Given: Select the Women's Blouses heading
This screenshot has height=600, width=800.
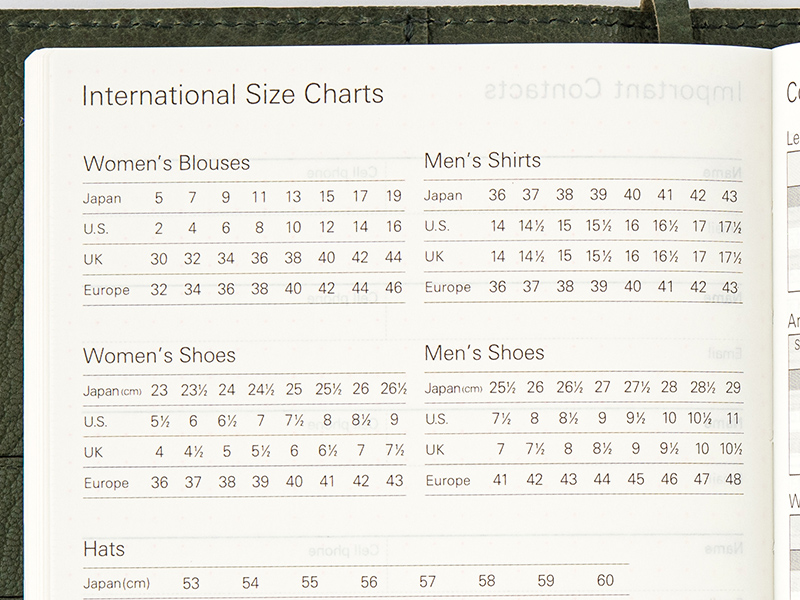Looking at the screenshot, I should pos(166,163).
